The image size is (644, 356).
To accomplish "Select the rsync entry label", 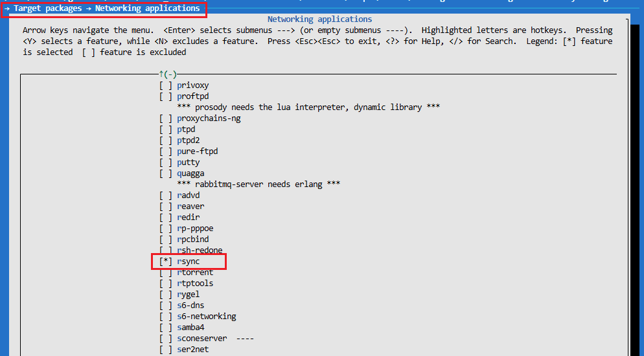I will (189, 261).
